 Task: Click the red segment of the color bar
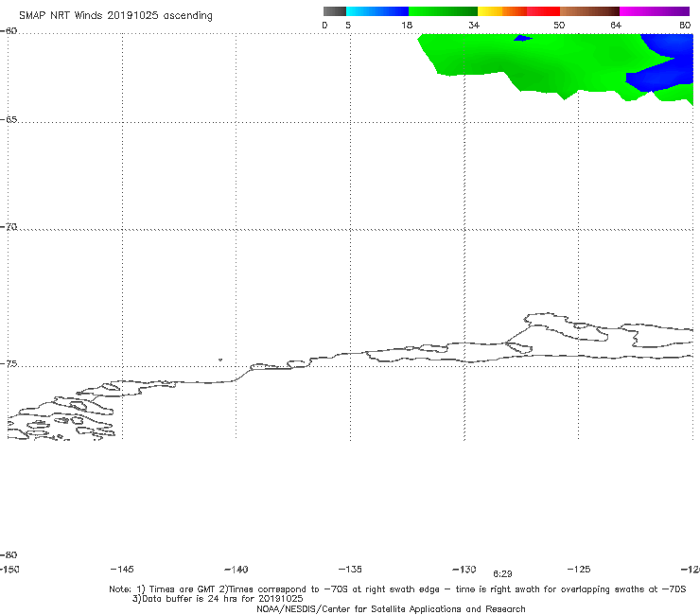pos(543,11)
